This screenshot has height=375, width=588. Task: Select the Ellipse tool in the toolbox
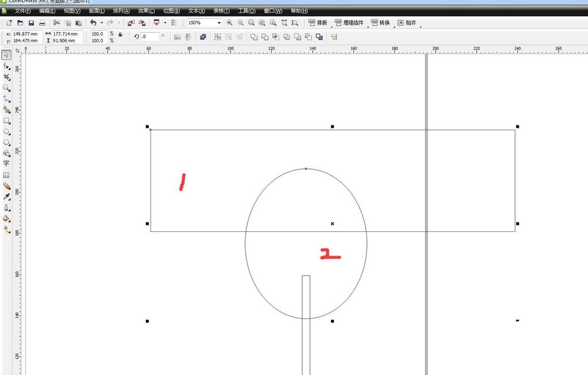coord(6,132)
